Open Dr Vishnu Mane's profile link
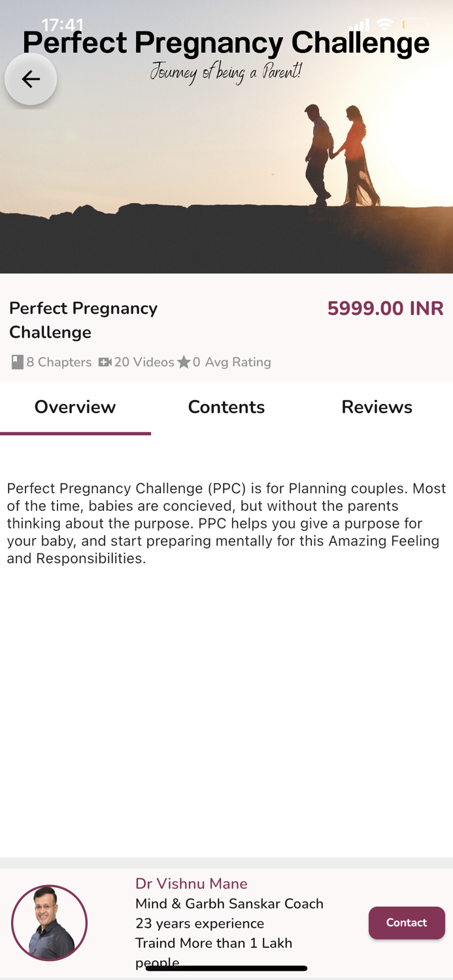Screen dimensions: 453x980 click(x=191, y=883)
